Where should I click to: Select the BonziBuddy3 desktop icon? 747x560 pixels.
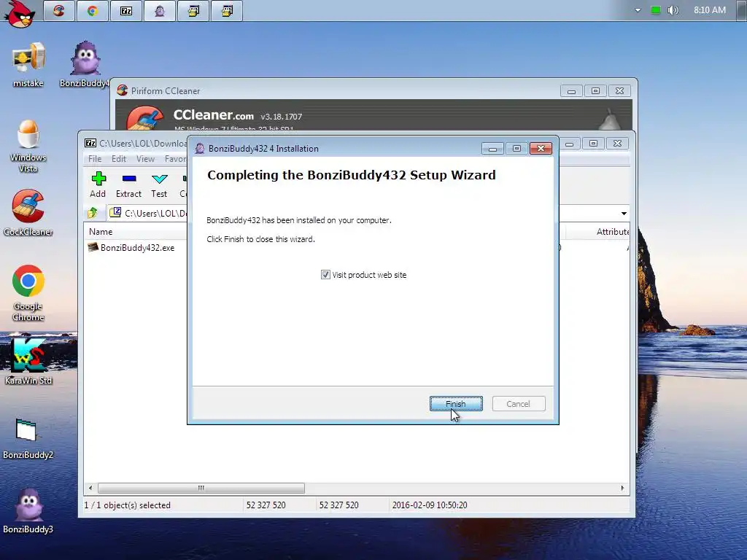coord(28,510)
